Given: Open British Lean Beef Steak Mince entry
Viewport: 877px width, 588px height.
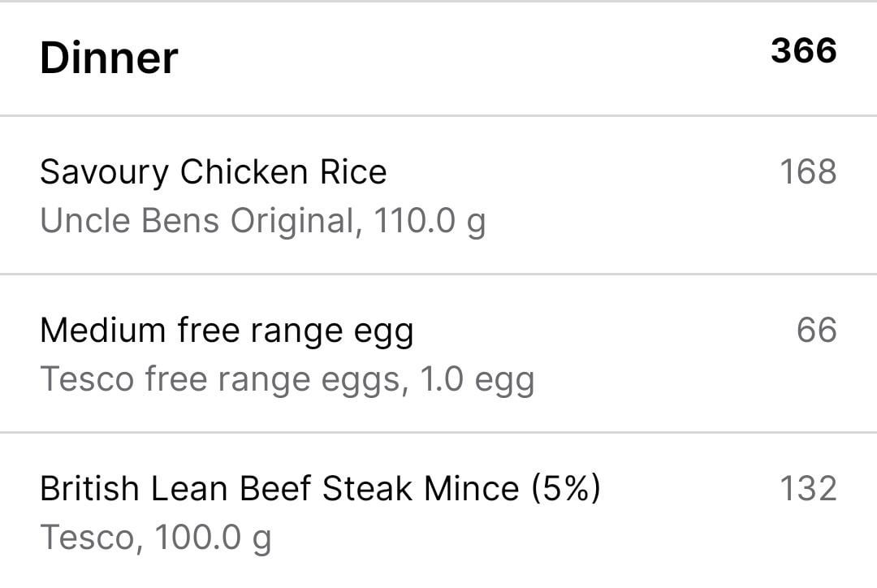Looking at the screenshot, I should coord(438,512).
